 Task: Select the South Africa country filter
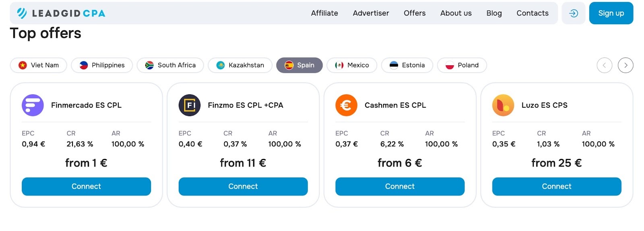click(170, 65)
